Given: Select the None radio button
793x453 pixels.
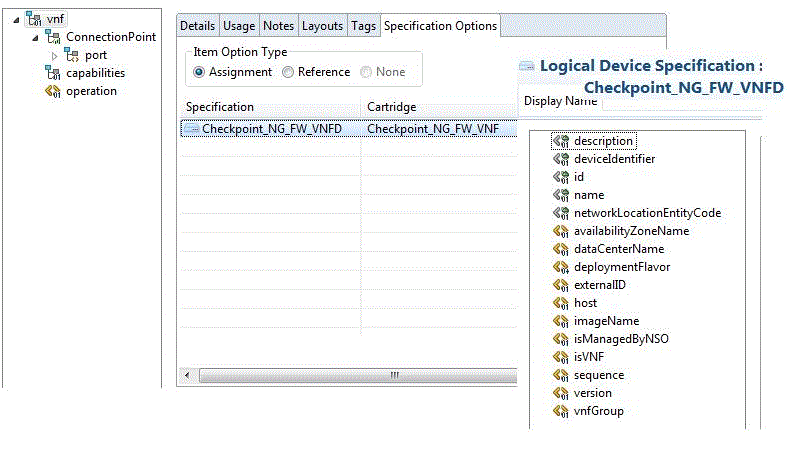Looking at the screenshot, I should point(366,72).
